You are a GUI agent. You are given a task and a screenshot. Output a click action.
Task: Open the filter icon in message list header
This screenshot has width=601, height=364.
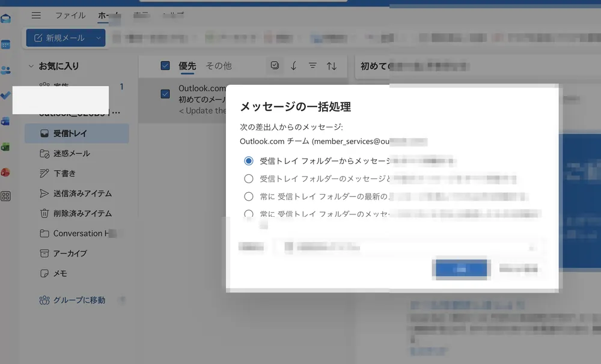[x=313, y=66]
